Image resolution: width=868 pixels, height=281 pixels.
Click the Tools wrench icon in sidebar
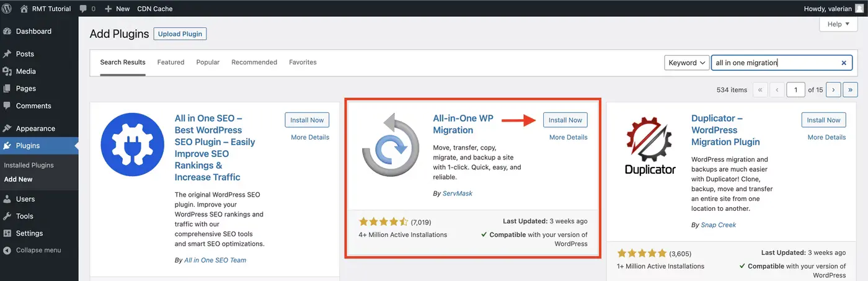(x=7, y=216)
